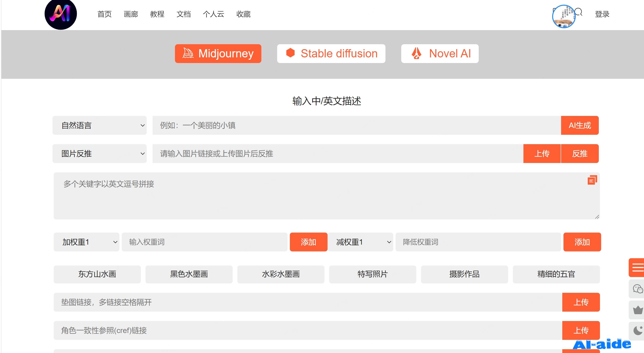This screenshot has height=353, width=644.
Task: Toggle dark mode with the moon icon
Action: coord(637,331)
